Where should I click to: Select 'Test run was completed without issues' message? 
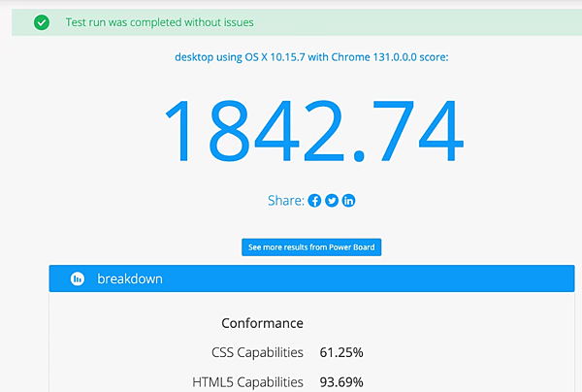[x=160, y=22]
